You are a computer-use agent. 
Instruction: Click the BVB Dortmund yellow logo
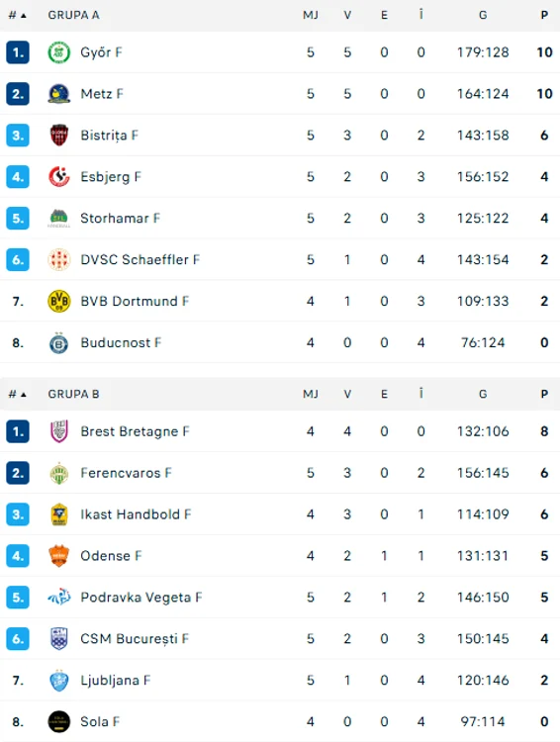pos(59,301)
